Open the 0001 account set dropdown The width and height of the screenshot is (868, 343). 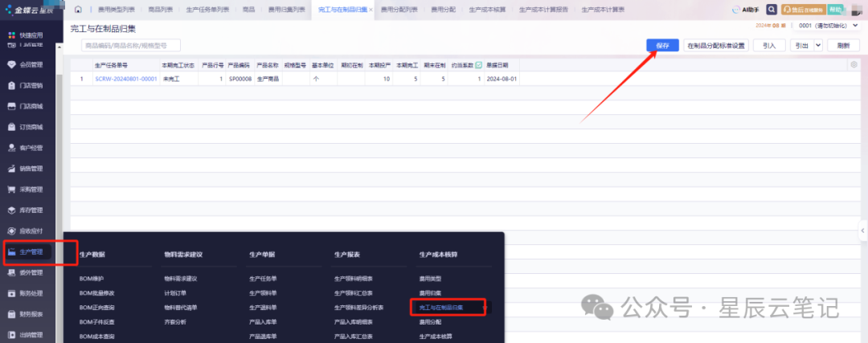pos(828,26)
